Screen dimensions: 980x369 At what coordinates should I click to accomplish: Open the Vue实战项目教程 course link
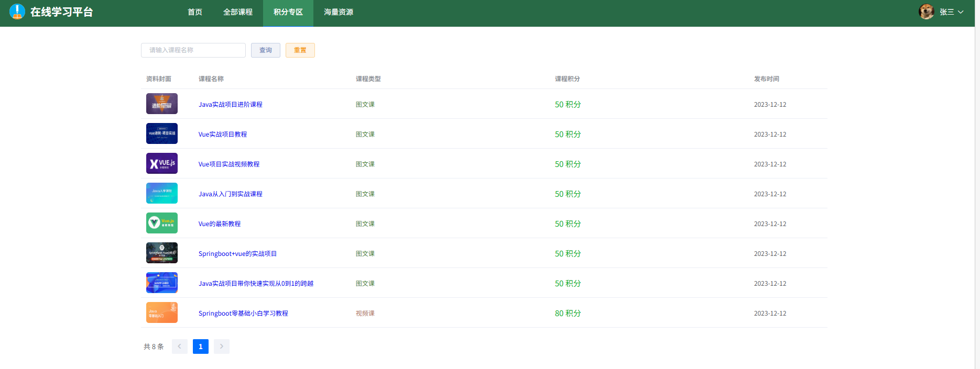[x=222, y=135]
